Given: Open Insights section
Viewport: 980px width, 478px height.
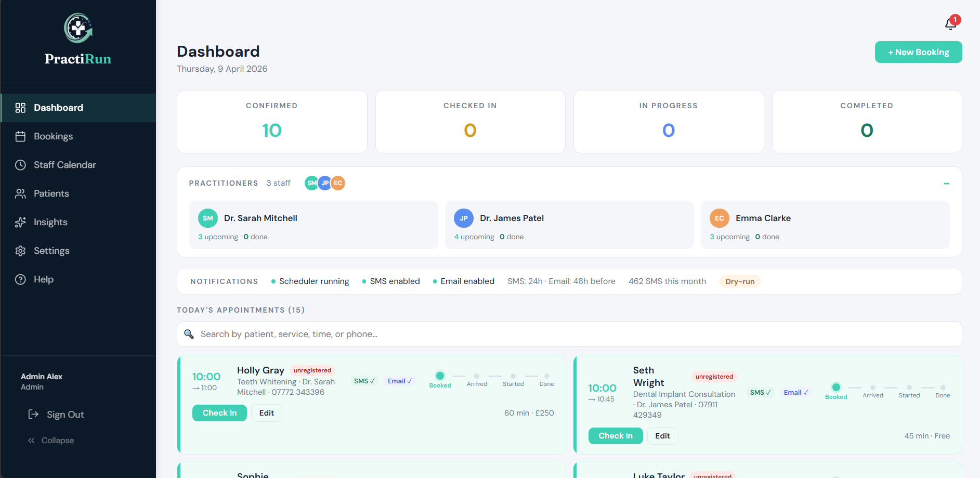Looking at the screenshot, I should [78, 222].
